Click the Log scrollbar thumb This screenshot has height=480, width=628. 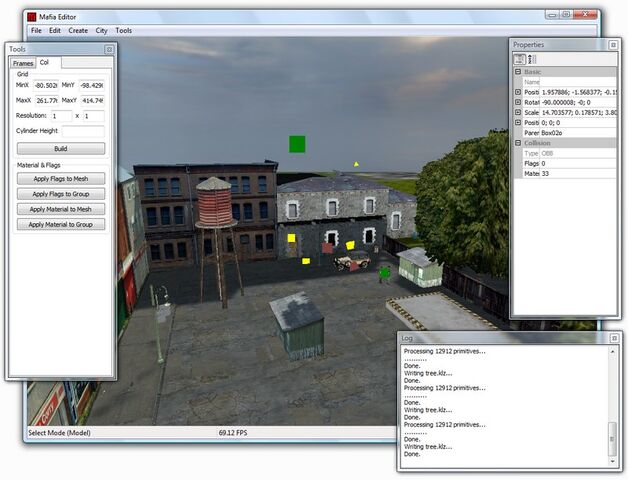612,439
